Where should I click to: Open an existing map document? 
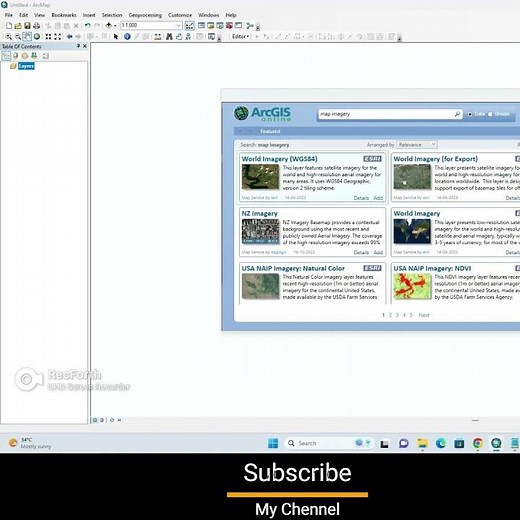click(18, 26)
